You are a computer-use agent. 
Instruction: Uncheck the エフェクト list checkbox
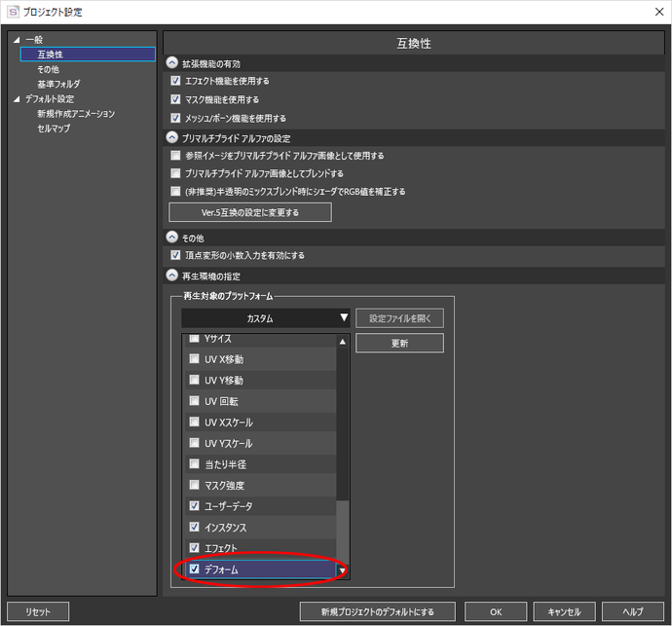point(194,547)
